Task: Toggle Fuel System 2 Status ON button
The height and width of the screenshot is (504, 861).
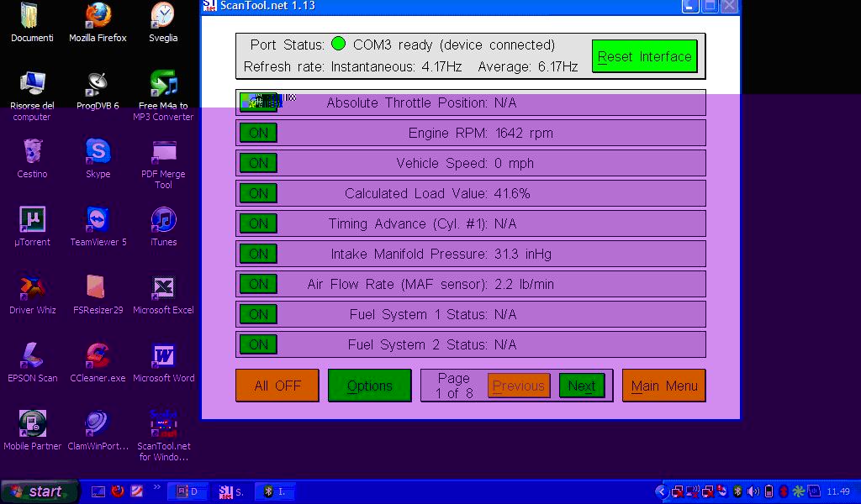Action: [259, 344]
